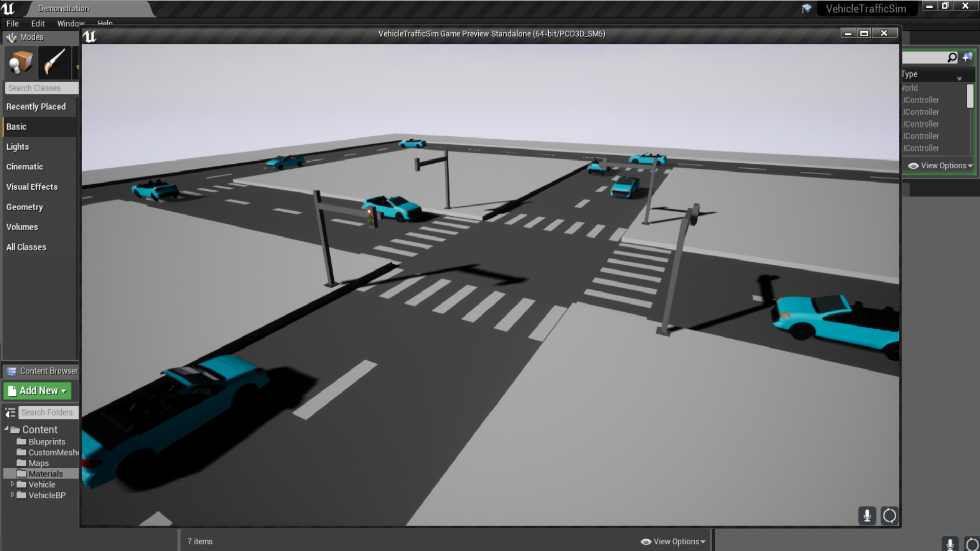Viewport: 980px width, 551px height.
Task: Select the Basic category button
Action: point(17,127)
